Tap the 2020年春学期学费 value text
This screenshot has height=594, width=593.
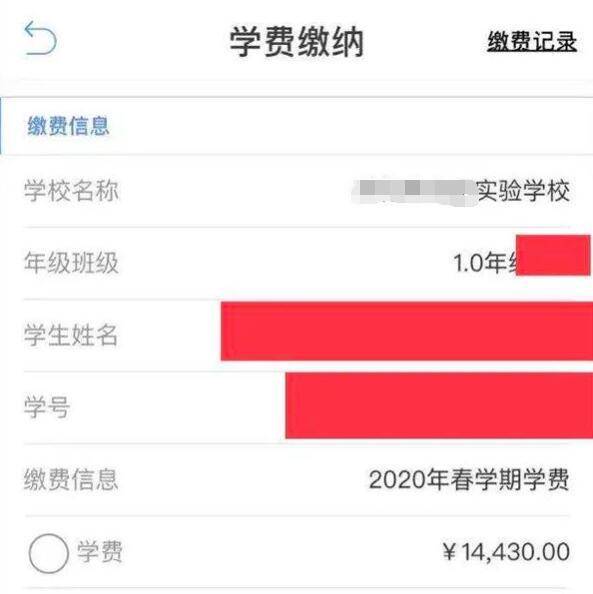coord(469,480)
